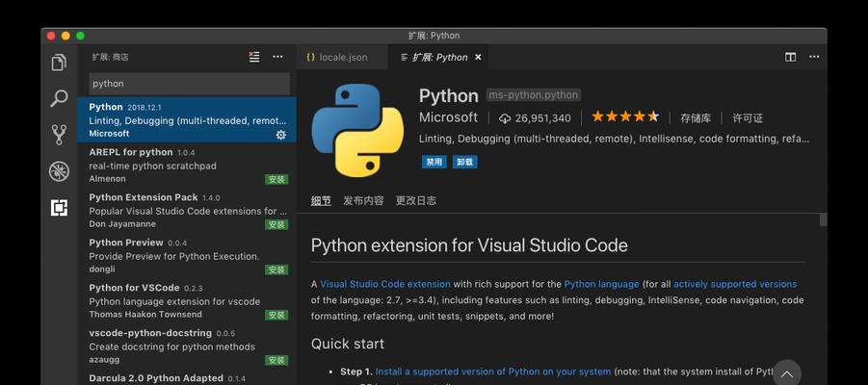Screen dimensions: 868x385
Task: Click the star rating of Python extension
Action: coord(625,116)
